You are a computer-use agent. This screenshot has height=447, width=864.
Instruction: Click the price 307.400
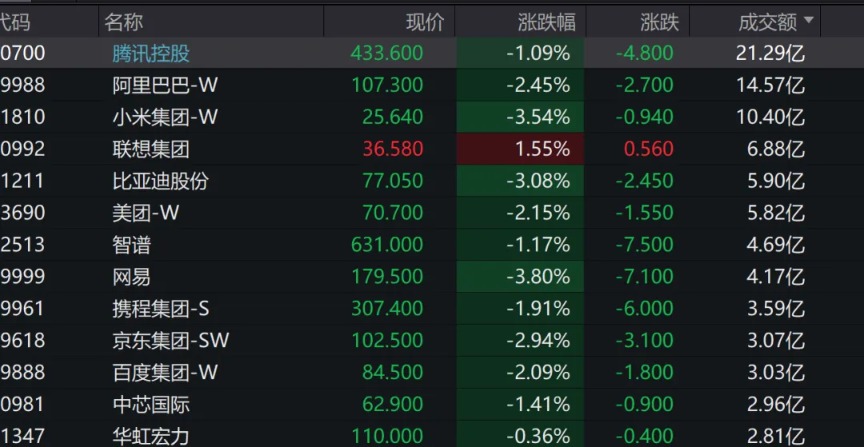click(387, 309)
